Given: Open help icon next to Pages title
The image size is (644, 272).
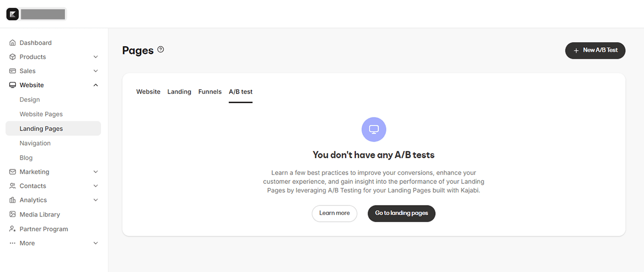Looking at the screenshot, I should pos(160,49).
